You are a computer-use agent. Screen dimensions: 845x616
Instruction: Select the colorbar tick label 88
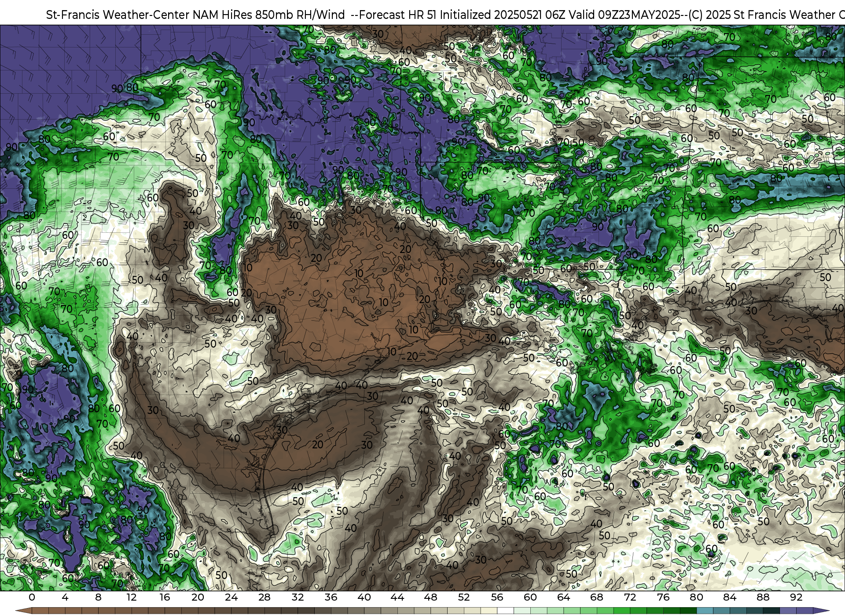pyautogui.click(x=763, y=597)
